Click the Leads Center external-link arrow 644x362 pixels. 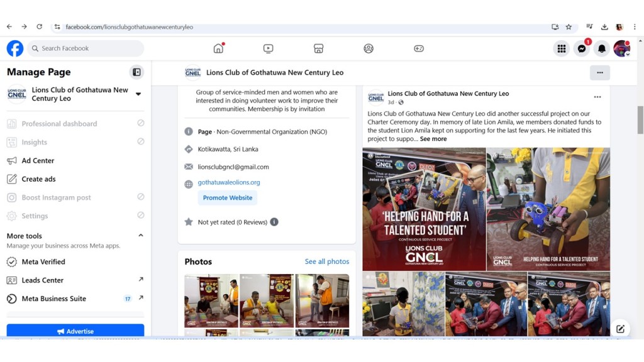click(x=141, y=280)
